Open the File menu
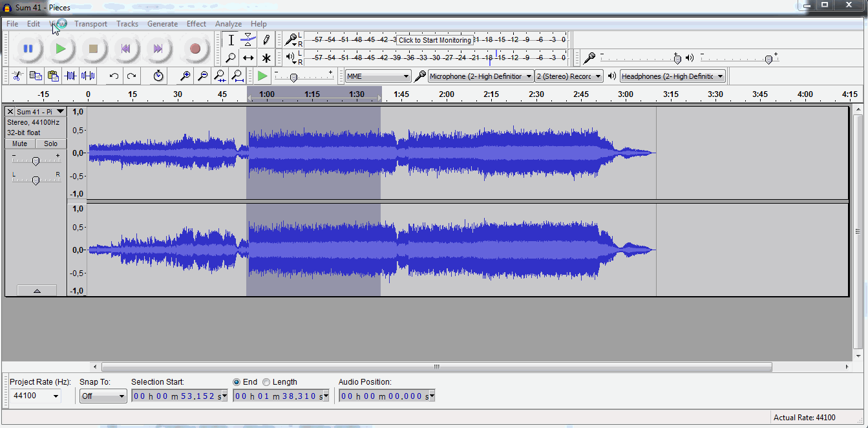This screenshot has width=868, height=428. point(12,24)
